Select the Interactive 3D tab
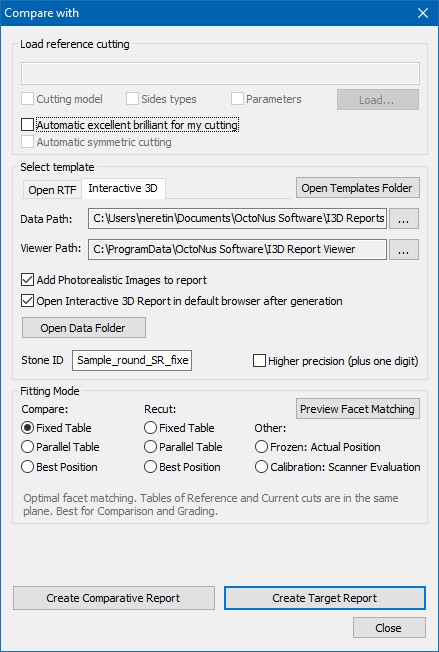This screenshot has width=439, height=652. (123, 188)
